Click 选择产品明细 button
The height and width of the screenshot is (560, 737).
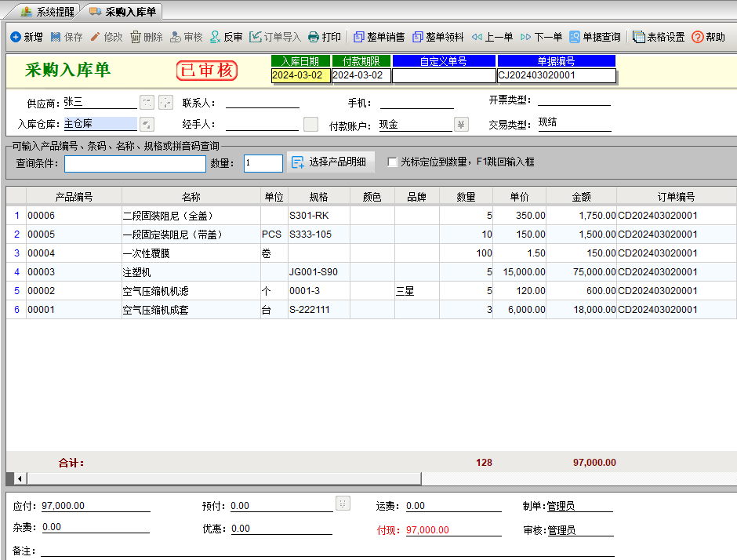(330, 162)
